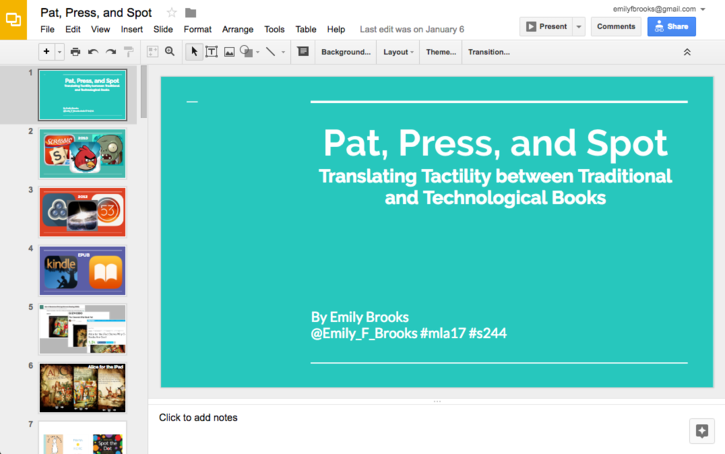Open the File menu
725x454 pixels.
coord(47,29)
